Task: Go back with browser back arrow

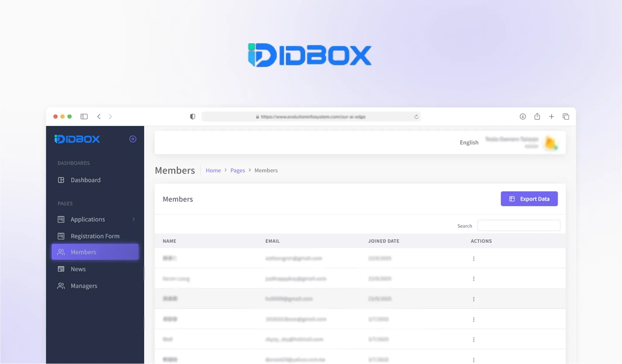Action: click(x=99, y=116)
